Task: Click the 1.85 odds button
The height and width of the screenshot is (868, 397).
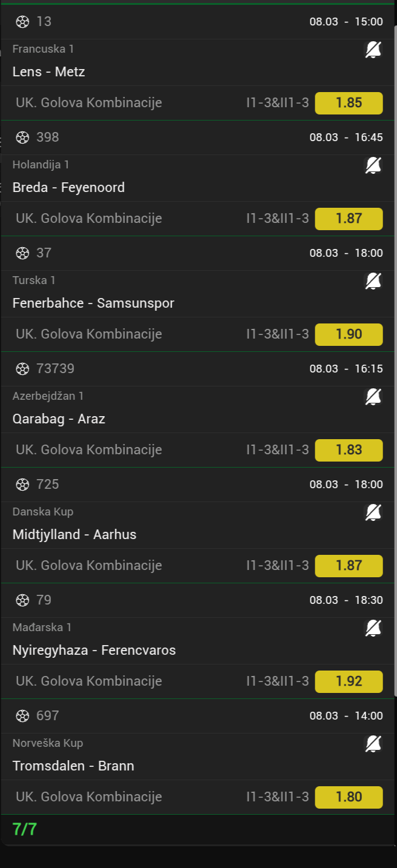Action: pos(349,103)
